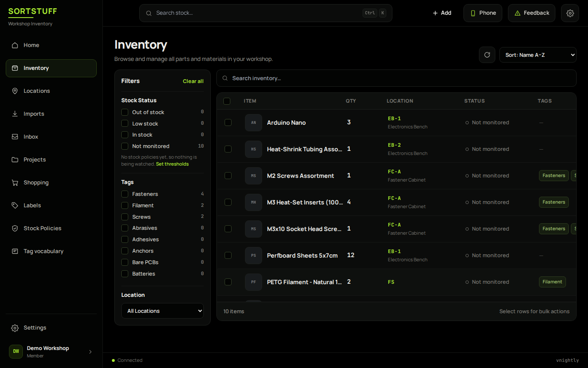This screenshot has height=368, width=588.
Task: Clear all filters
Action: tap(193, 81)
